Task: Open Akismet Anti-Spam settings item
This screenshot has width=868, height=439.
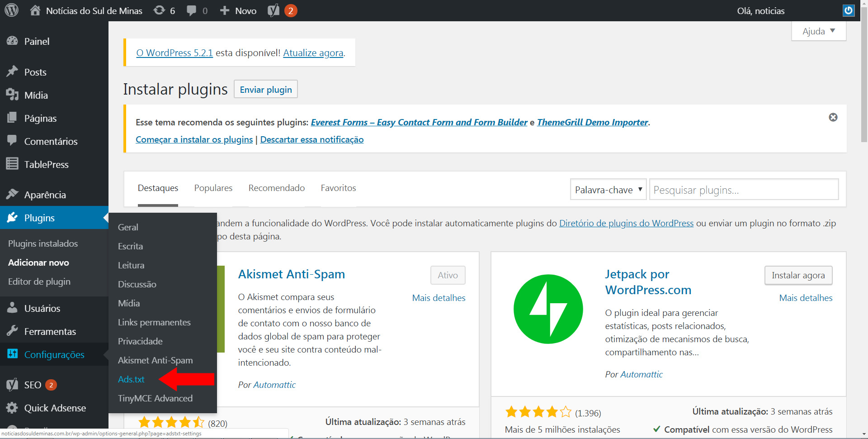Action: 155,360
